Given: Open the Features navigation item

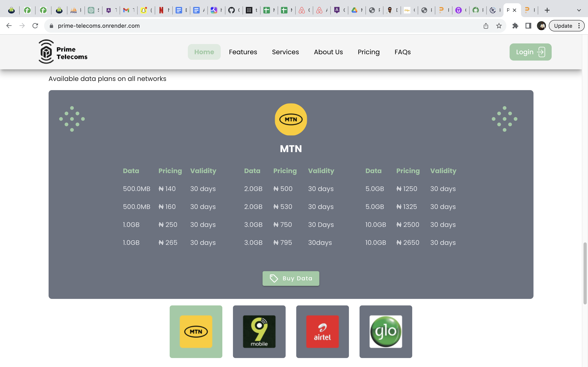Looking at the screenshot, I should coord(243,52).
